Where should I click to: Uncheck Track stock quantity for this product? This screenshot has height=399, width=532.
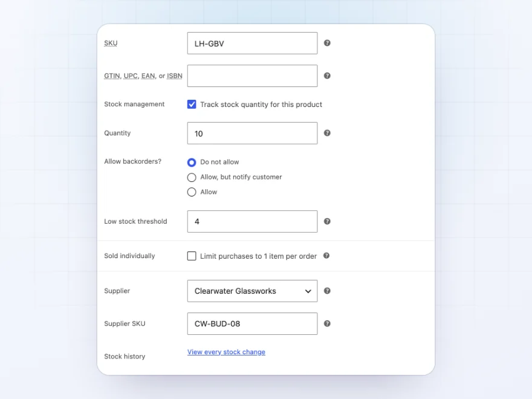(192, 104)
